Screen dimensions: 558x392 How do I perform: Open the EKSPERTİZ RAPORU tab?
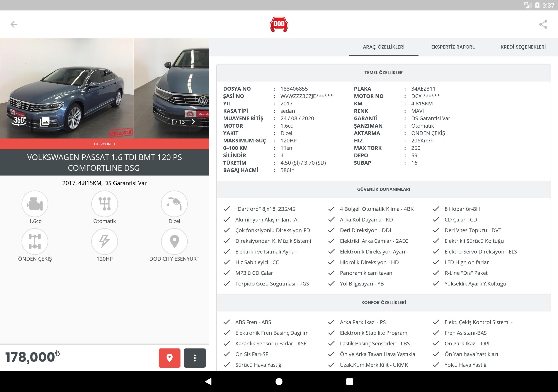pyautogui.click(x=453, y=47)
